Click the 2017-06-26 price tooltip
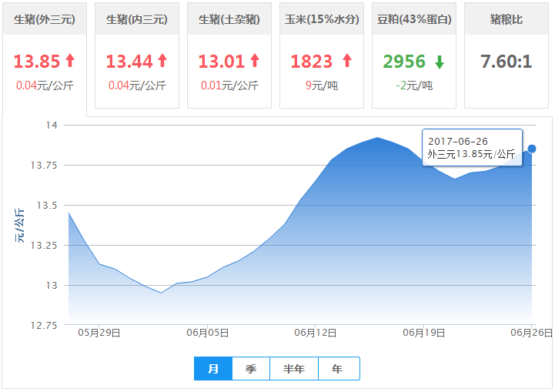This screenshot has height=392, width=555. (x=472, y=148)
